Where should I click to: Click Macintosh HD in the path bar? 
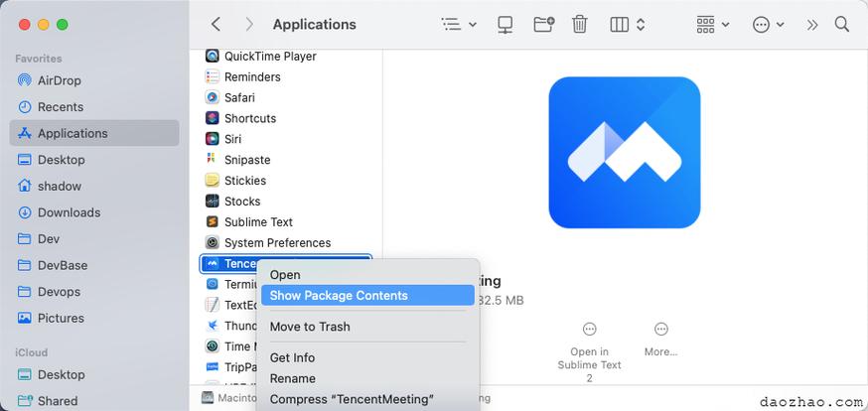coord(229,398)
